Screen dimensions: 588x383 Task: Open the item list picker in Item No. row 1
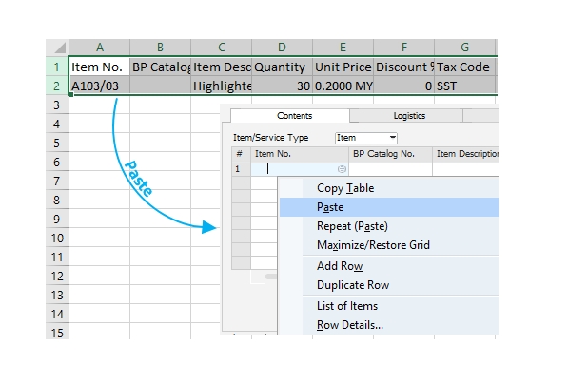pyautogui.click(x=342, y=169)
